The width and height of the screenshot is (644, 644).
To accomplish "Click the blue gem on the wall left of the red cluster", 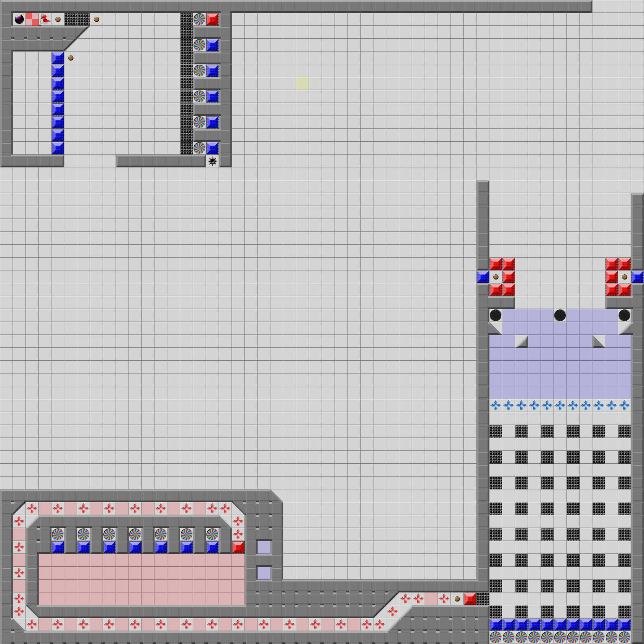I will click(x=483, y=277).
